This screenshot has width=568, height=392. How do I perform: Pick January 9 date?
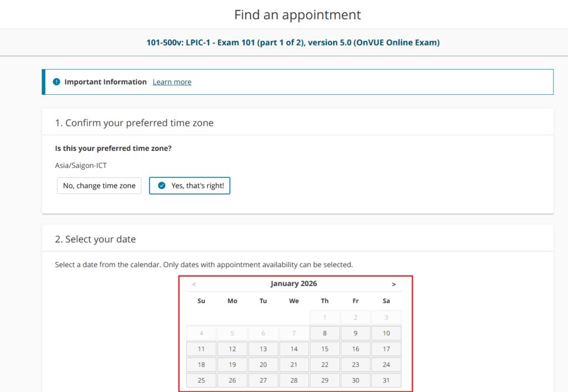point(356,333)
